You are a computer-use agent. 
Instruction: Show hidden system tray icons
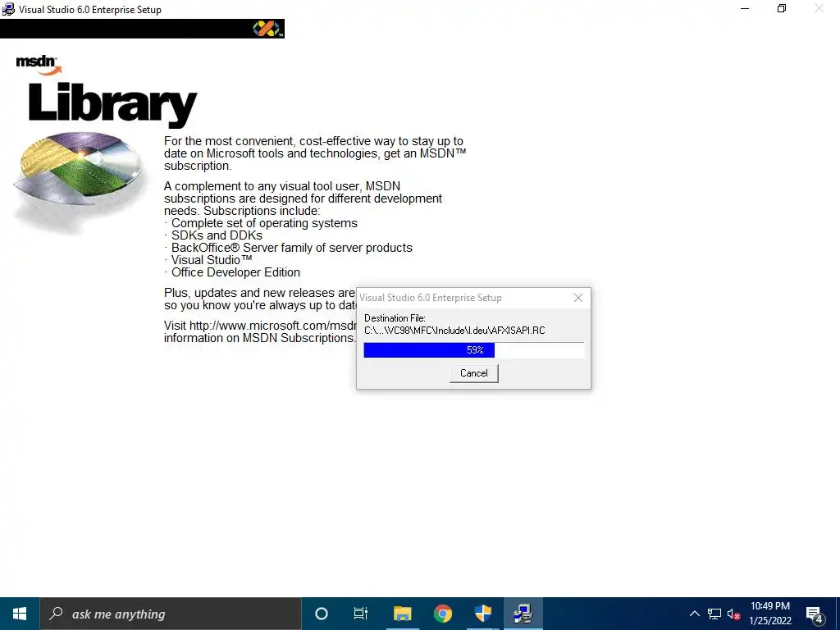(x=694, y=614)
